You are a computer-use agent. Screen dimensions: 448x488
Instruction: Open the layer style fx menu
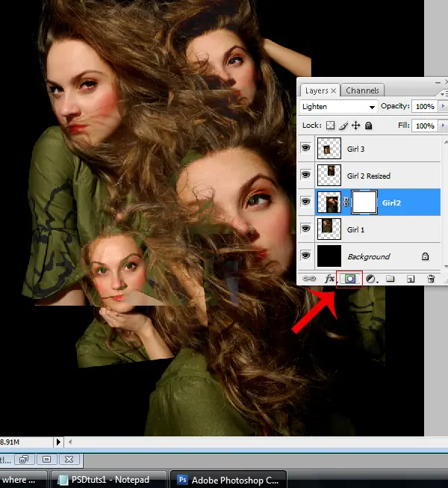329,279
